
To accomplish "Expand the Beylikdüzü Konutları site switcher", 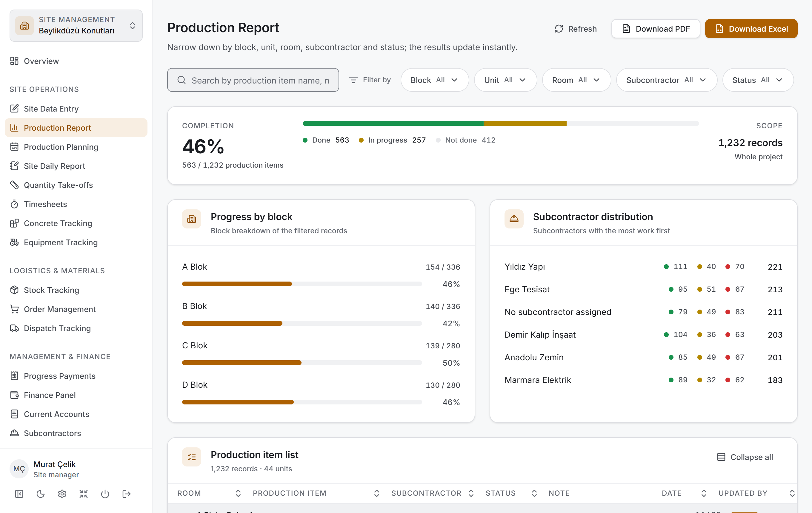I will coord(76,26).
